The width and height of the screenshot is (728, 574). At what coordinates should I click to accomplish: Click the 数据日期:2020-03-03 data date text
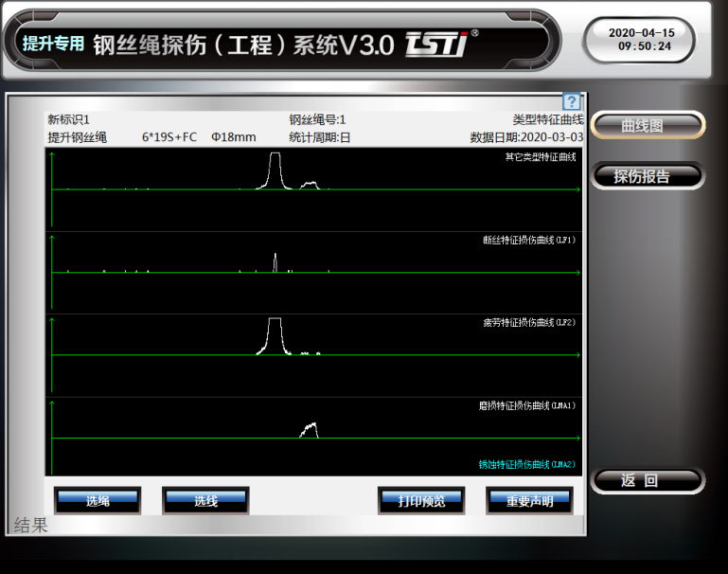(x=526, y=137)
